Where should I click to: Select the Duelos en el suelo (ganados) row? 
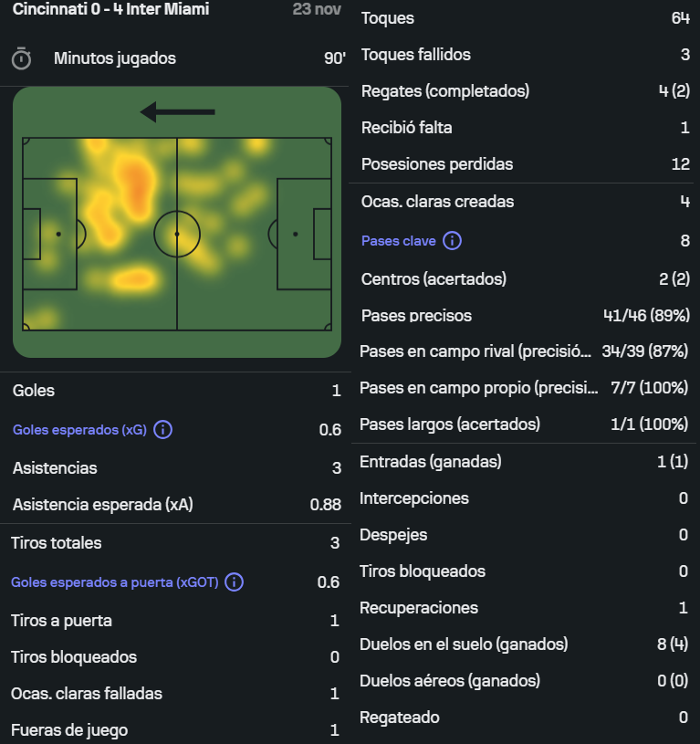click(525, 644)
